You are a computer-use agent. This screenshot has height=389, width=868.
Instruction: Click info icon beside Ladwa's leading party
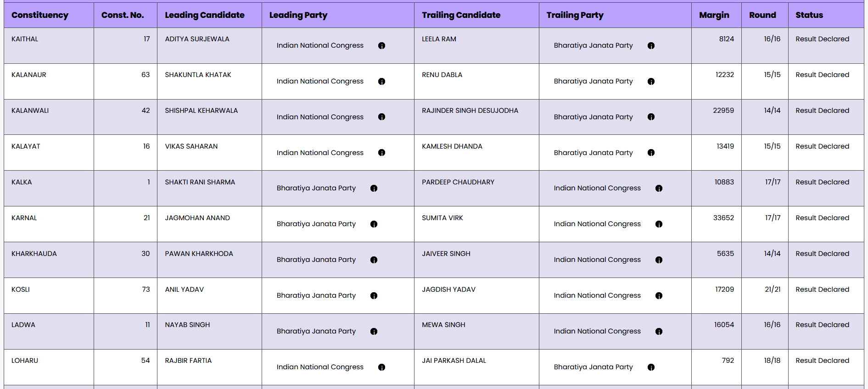pyautogui.click(x=374, y=331)
